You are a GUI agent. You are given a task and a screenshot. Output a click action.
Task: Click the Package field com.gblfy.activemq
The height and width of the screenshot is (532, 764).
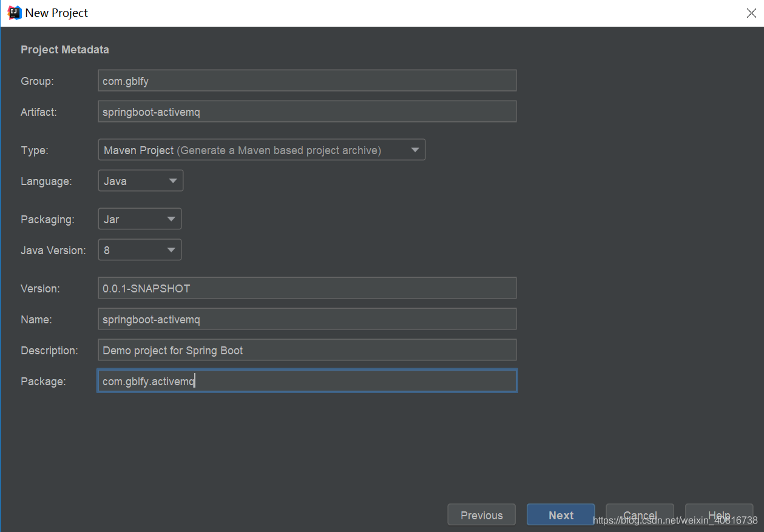(x=307, y=381)
